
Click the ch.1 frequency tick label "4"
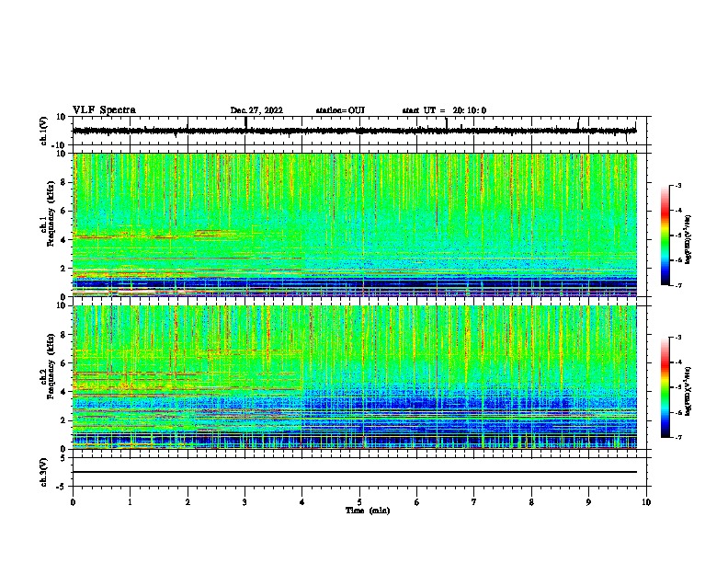(x=63, y=240)
